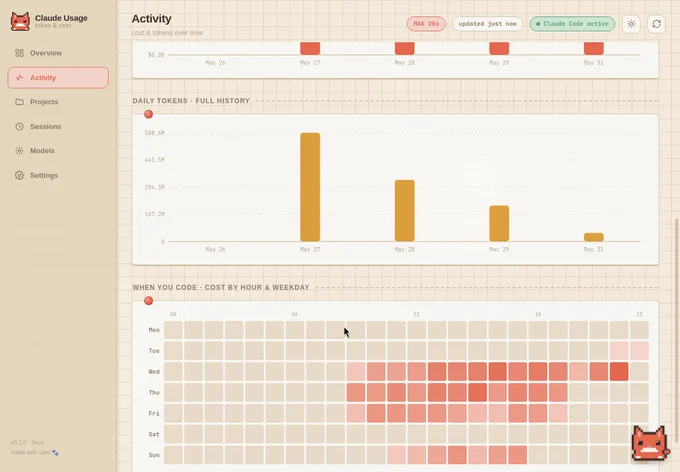This screenshot has width=680, height=472.
Task: Click the Sessions clock icon
Action: (20, 126)
